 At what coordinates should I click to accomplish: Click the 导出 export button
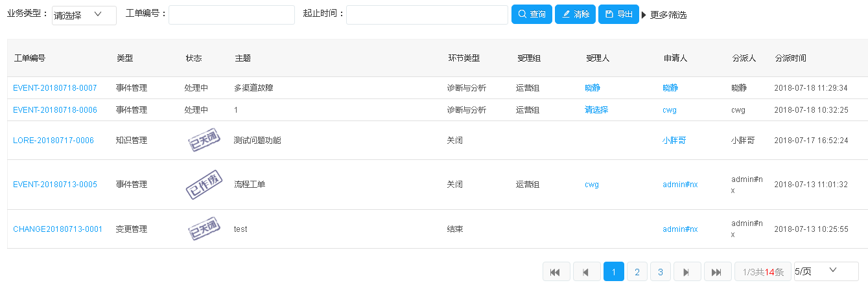coord(618,14)
